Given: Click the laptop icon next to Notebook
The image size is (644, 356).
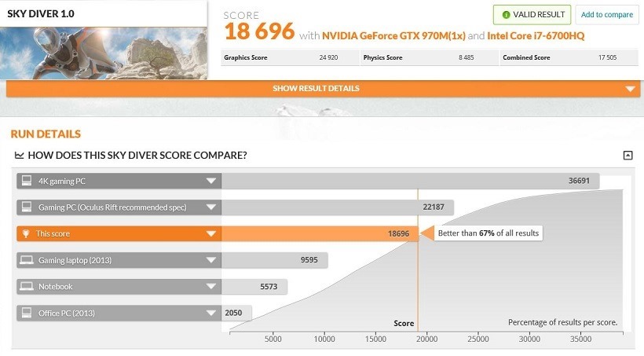Looking at the screenshot, I should (x=27, y=286).
